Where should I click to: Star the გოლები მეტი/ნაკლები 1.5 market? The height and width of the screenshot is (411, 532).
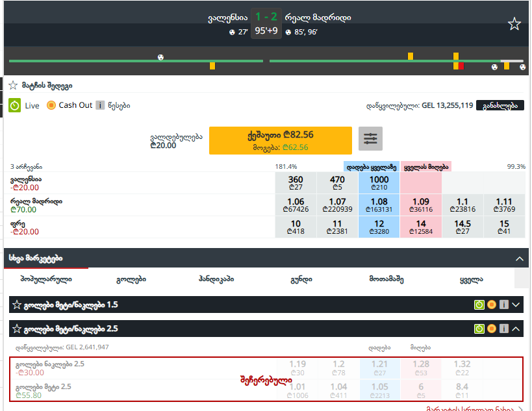[x=17, y=305]
